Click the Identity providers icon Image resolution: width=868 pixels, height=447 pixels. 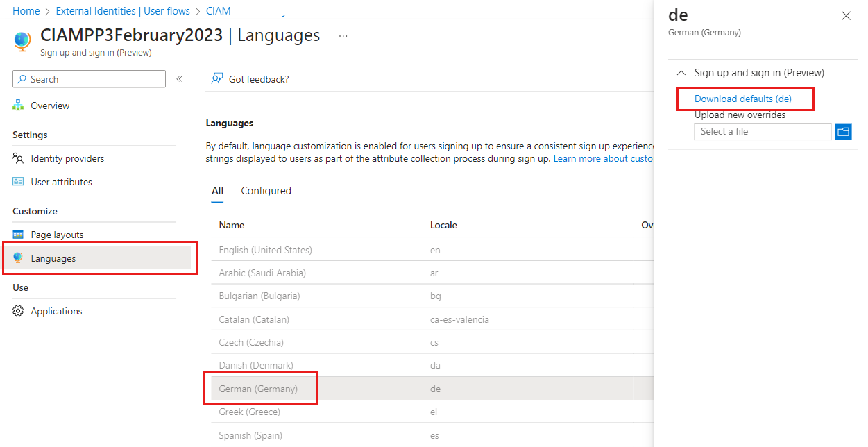pos(18,158)
